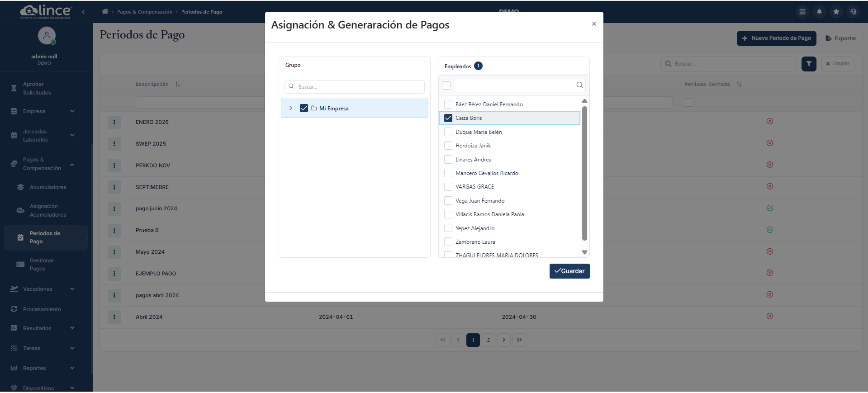Click the search magnifier in Empleados list
This screenshot has width=868, height=393.
point(579,85)
